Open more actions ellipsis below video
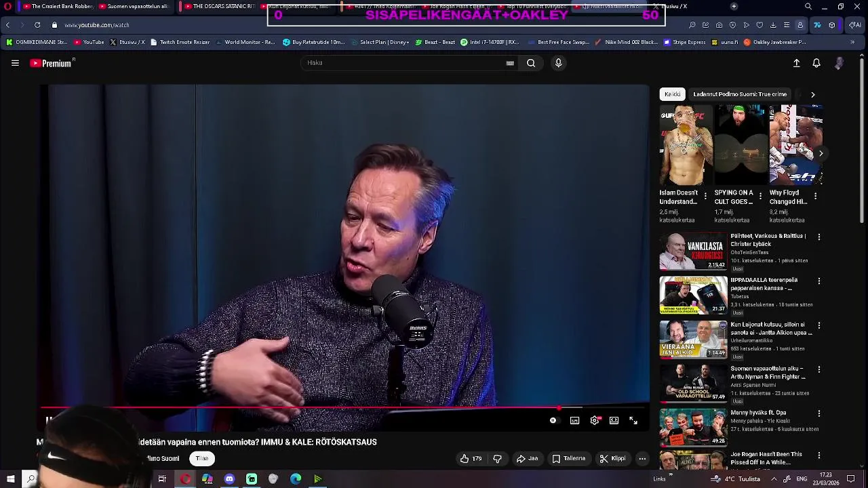Image resolution: width=868 pixels, height=488 pixels. point(642,459)
